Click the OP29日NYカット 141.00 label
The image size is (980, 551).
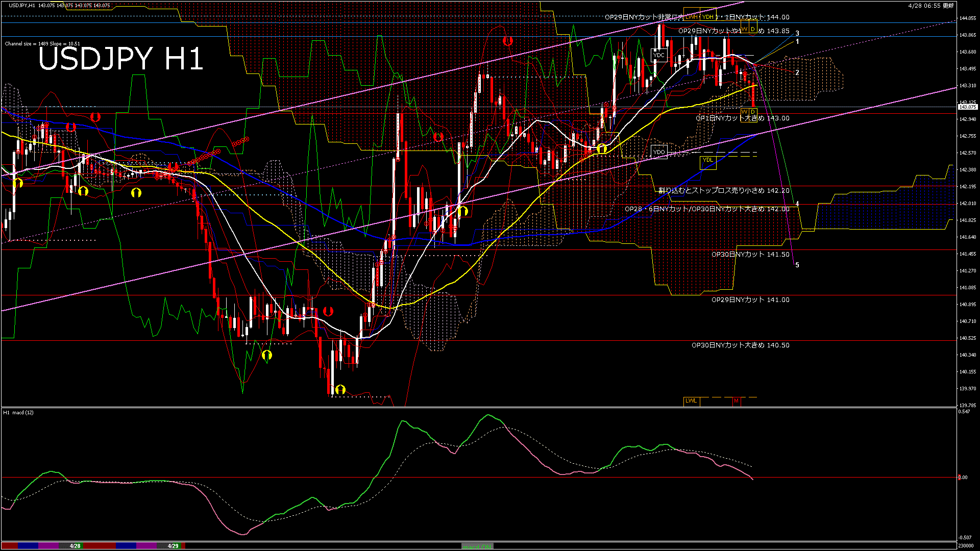point(750,300)
